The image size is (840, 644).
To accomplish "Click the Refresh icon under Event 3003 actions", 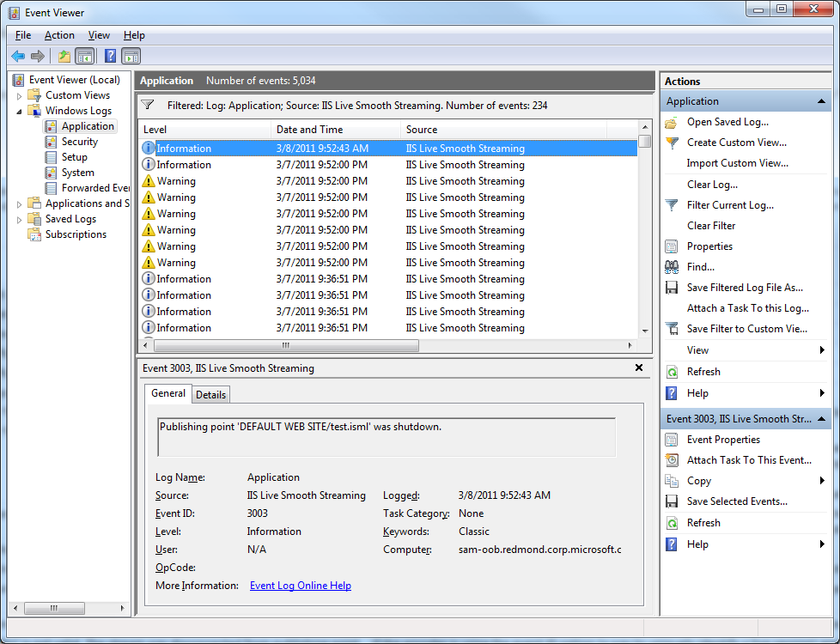I will click(672, 523).
